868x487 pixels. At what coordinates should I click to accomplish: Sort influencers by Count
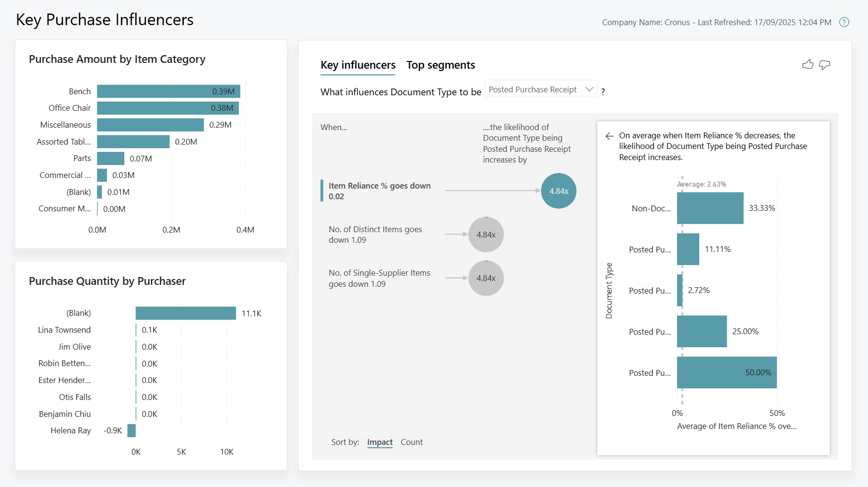click(411, 442)
